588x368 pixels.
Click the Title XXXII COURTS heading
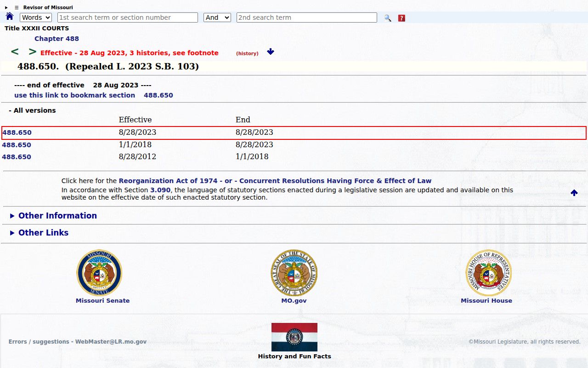pyautogui.click(x=37, y=29)
